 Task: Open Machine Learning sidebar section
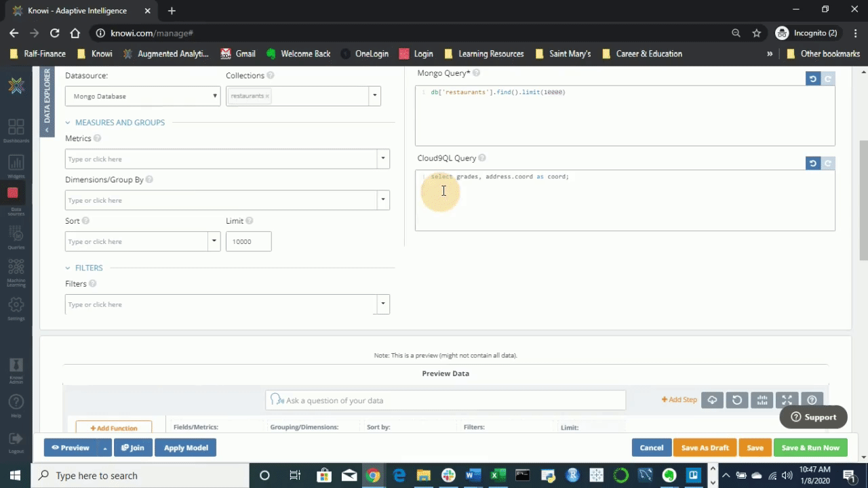coord(16,271)
